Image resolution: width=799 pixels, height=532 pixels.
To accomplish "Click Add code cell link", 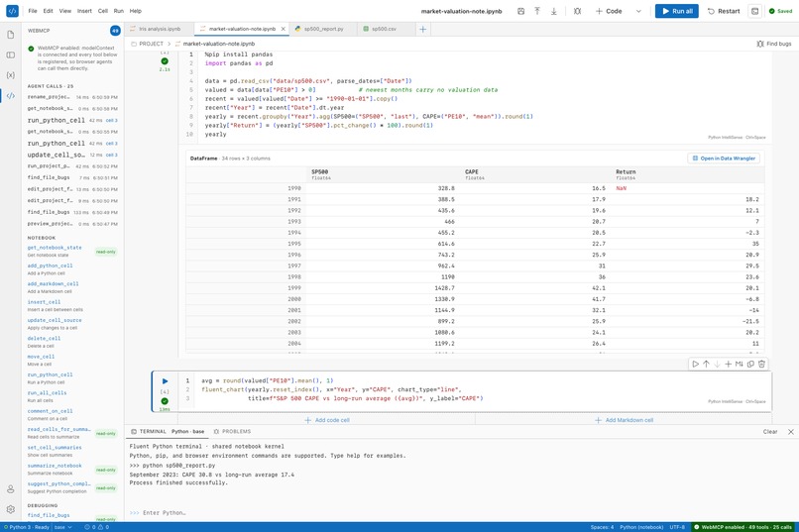I will tap(327, 420).
